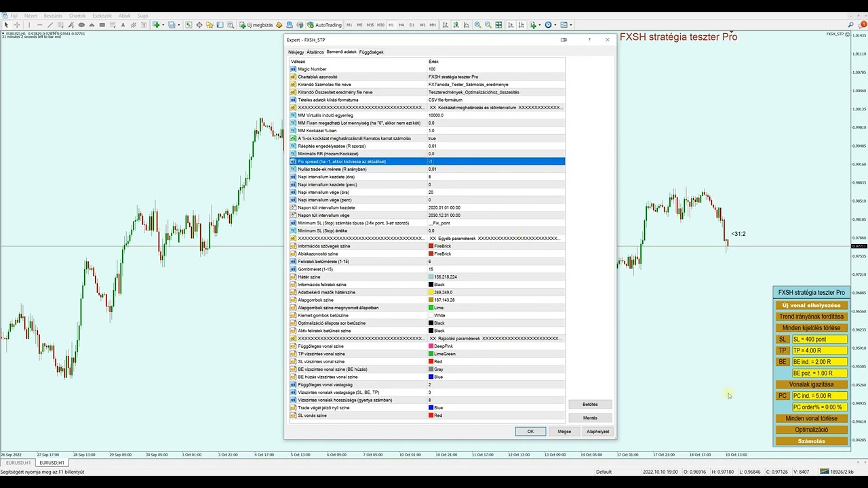Click the DeepPink Függőleges vonal color swatch

click(431, 346)
